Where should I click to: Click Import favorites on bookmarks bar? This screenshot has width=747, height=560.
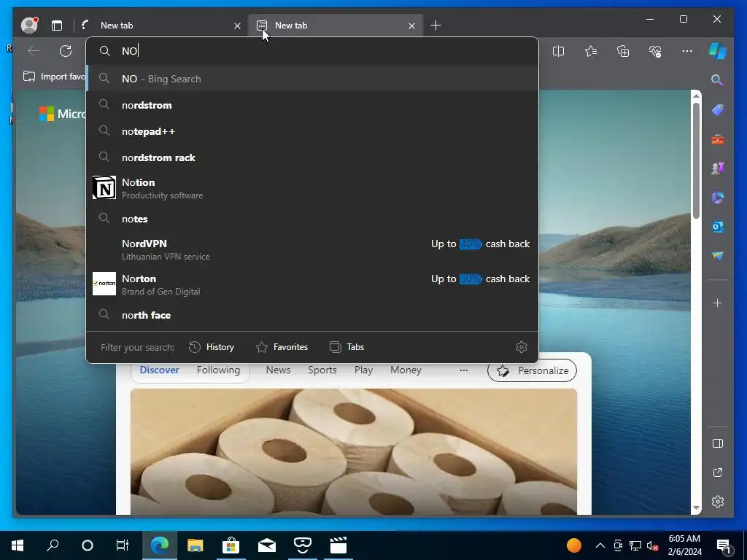(x=54, y=77)
